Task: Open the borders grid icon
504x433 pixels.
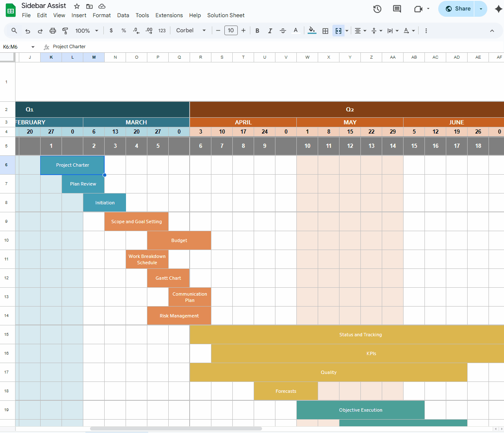Action: point(325,31)
